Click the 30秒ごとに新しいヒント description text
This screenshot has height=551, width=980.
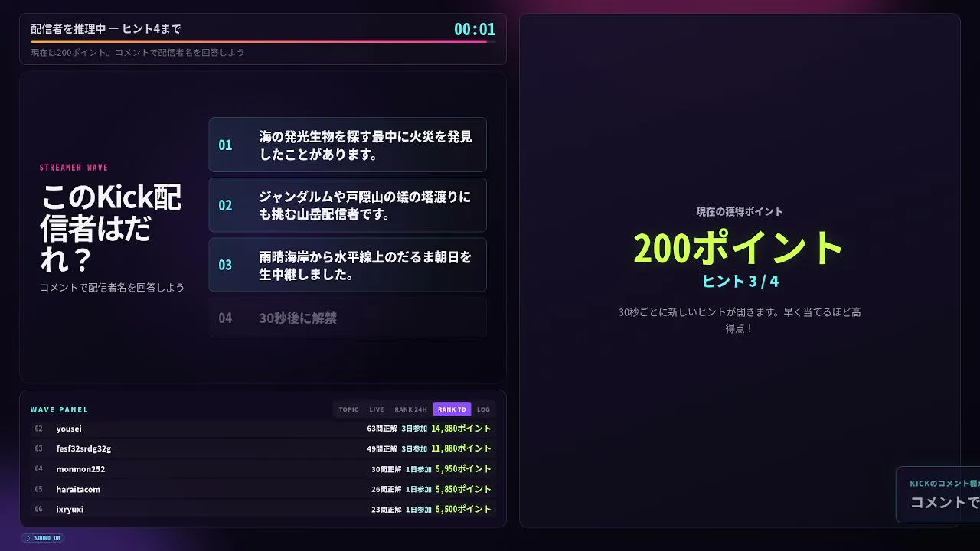(740, 320)
